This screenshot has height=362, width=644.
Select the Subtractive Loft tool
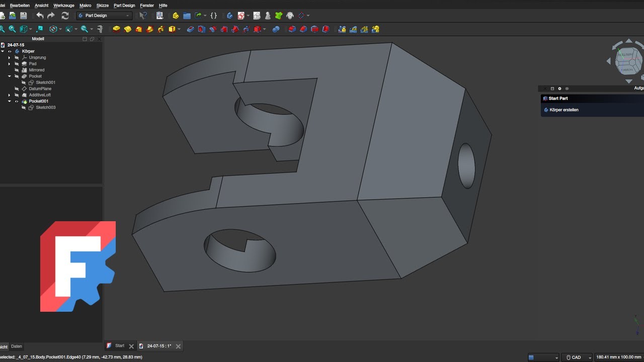(224, 29)
